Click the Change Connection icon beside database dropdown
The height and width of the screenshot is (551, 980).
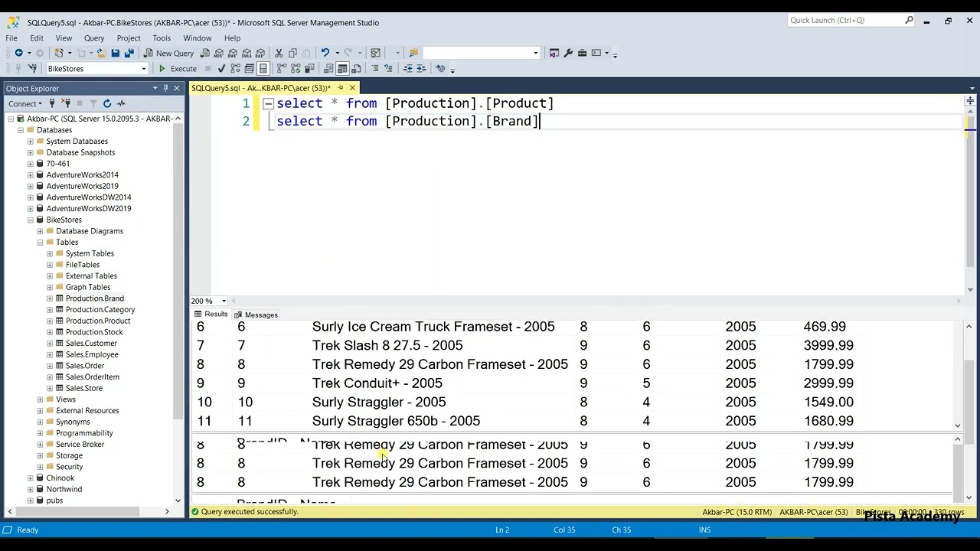[x=32, y=68]
